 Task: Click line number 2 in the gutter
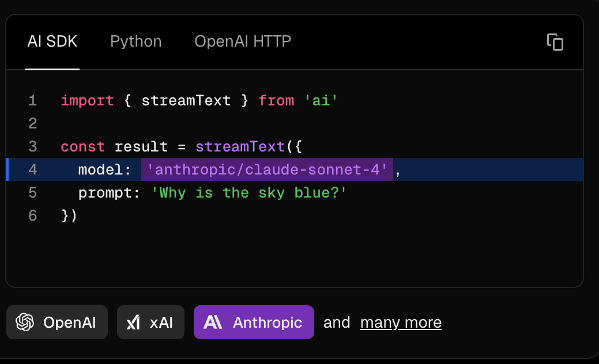coord(33,124)
